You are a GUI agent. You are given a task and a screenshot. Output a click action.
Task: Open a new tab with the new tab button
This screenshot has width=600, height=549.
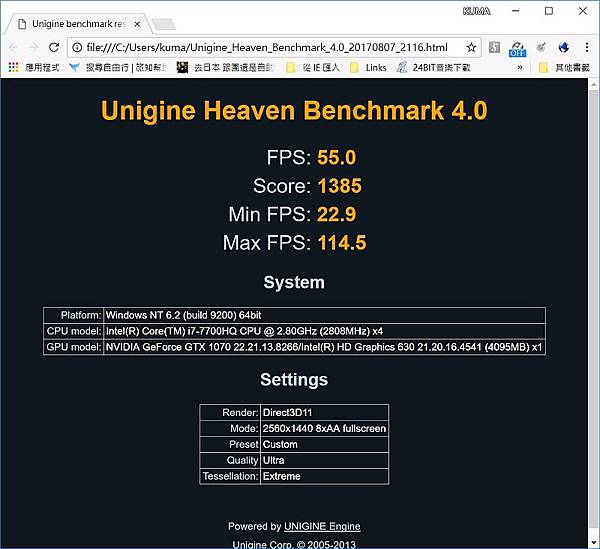164,24
